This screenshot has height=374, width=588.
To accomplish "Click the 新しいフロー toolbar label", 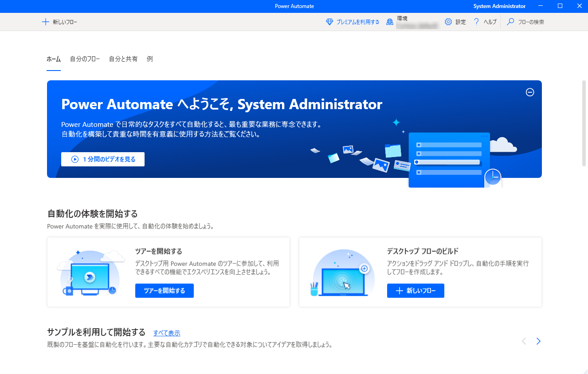I will [65, 22].
